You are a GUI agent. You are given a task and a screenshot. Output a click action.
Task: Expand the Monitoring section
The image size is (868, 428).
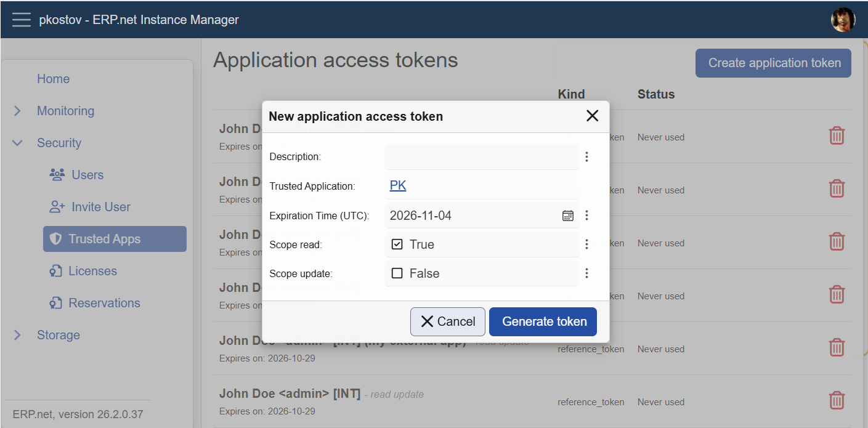pyautogui.click(x=17, y=111)
